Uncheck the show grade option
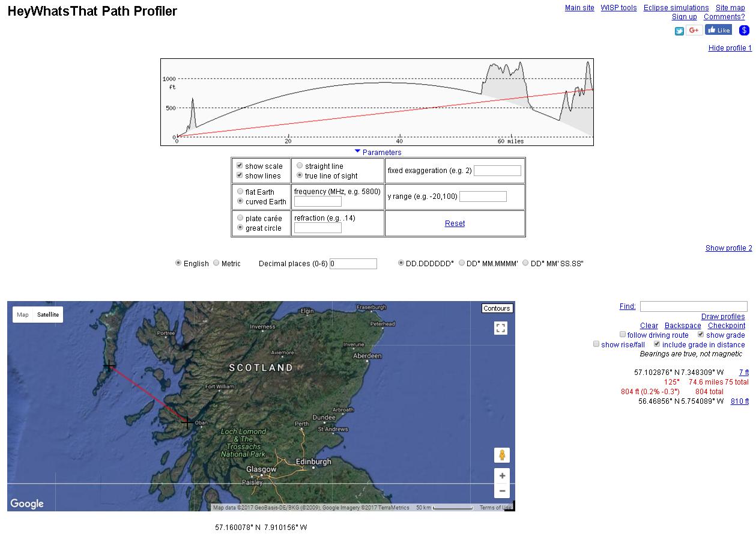Screen dimensions: 756x539 (701, 335)
